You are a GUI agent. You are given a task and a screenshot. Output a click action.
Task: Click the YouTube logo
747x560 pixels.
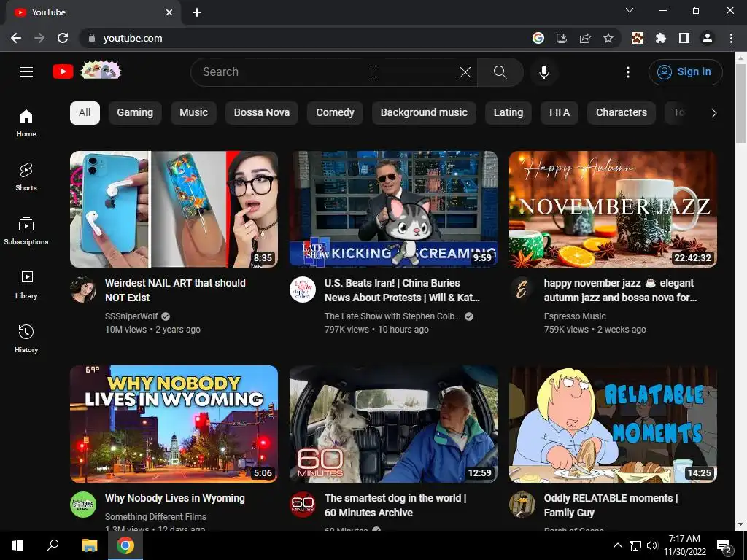coord(63,72)
